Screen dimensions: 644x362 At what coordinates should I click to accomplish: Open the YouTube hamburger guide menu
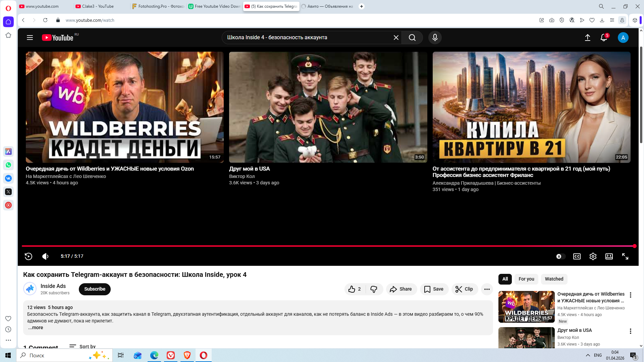pos(30,38)
